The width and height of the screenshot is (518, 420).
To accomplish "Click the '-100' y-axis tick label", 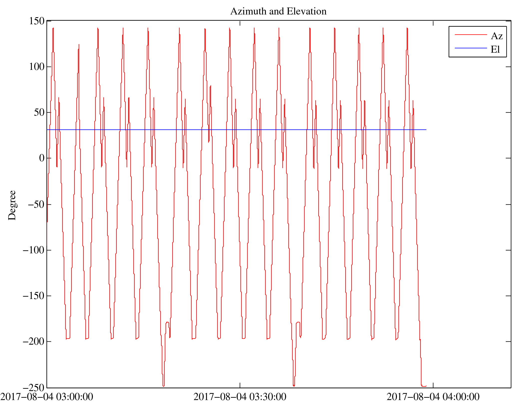I will point(33,250).
